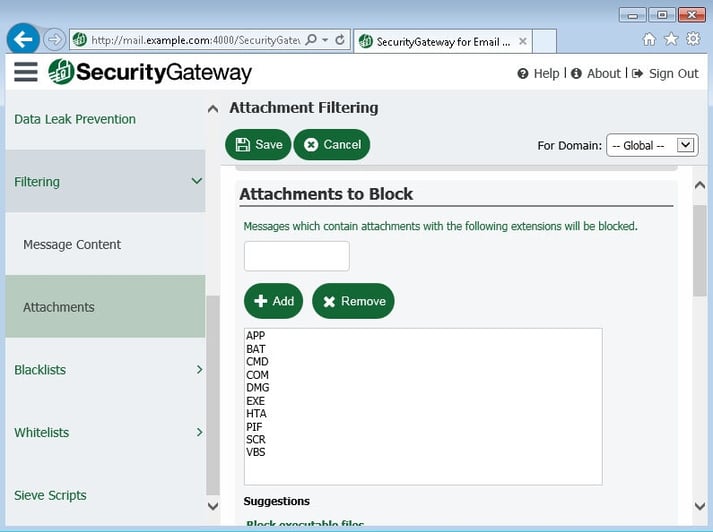Click the Block executable files suggestion link

tap(305, 523)
